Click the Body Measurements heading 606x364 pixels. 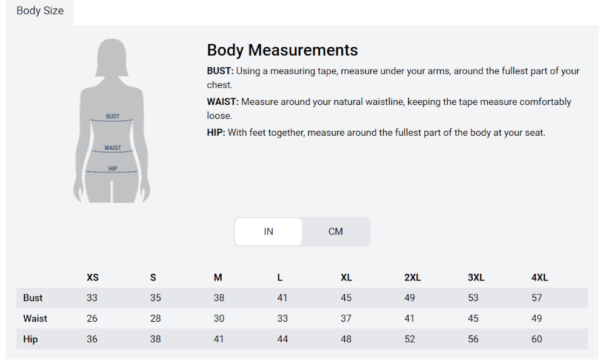(x=282, y=50)
